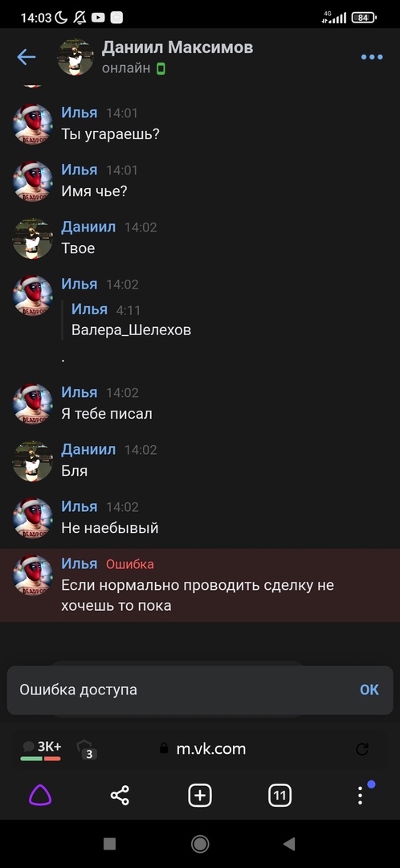The image size is (400, 868).
Task: Add a new tab with plus icon
Action: [200, 796]
